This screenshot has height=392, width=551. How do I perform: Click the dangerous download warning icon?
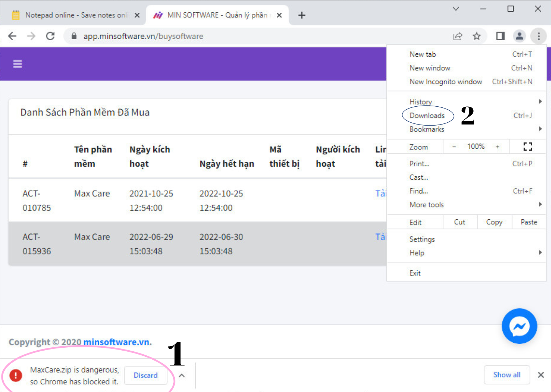[16, 376]
